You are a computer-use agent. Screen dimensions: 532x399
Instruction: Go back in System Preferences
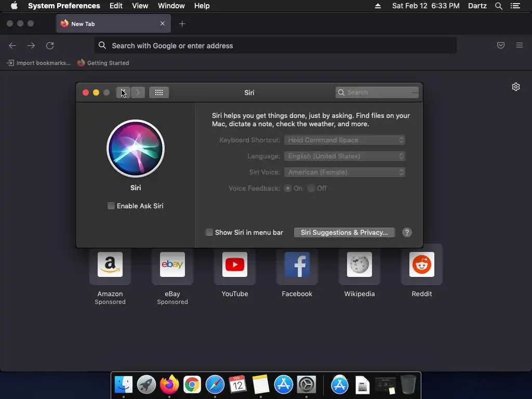point(123,92)
